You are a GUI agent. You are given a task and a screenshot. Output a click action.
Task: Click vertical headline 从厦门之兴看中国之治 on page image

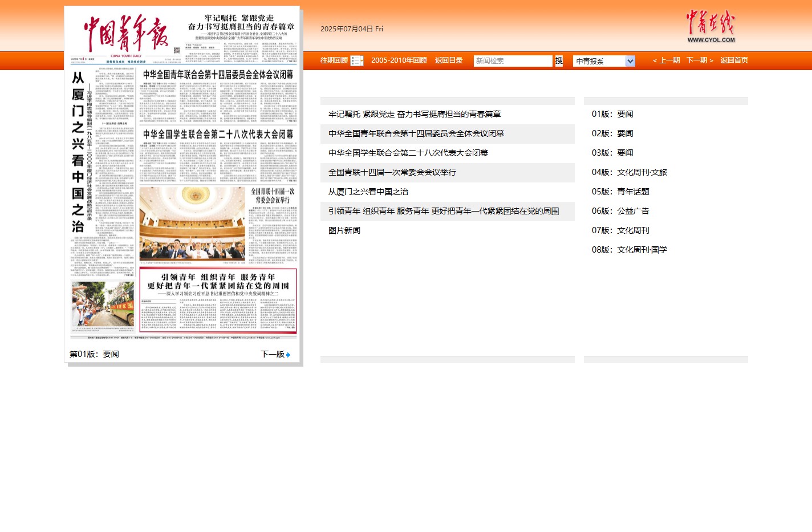(x=78, y=152)
